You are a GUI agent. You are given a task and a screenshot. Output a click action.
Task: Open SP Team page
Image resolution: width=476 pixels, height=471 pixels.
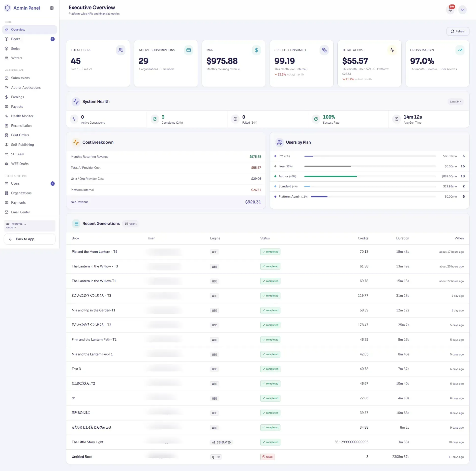coord(30,154)
